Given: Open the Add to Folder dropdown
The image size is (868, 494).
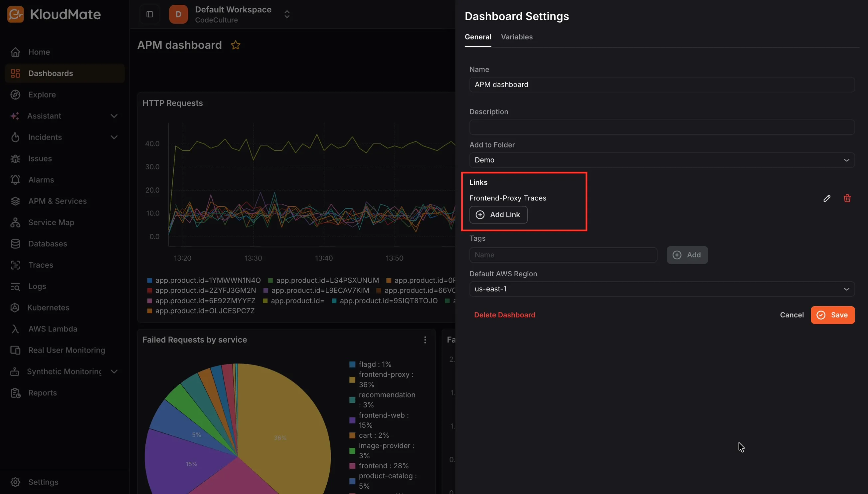Looking at the screenshot, I should tap(662, 160).
